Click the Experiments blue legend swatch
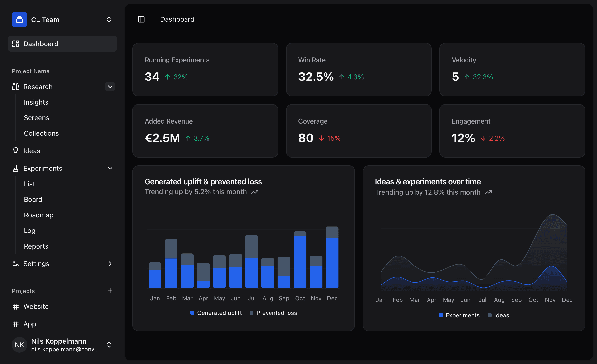Image resolution: width=597 pixels, height=364 pixels. (x=441, y=315)
